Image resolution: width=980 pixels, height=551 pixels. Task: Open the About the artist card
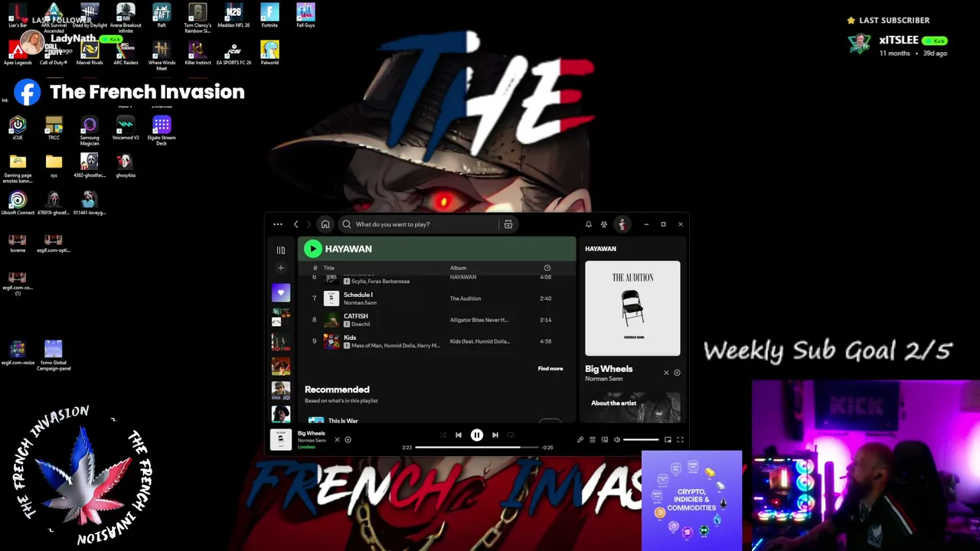tap(632, 407)
